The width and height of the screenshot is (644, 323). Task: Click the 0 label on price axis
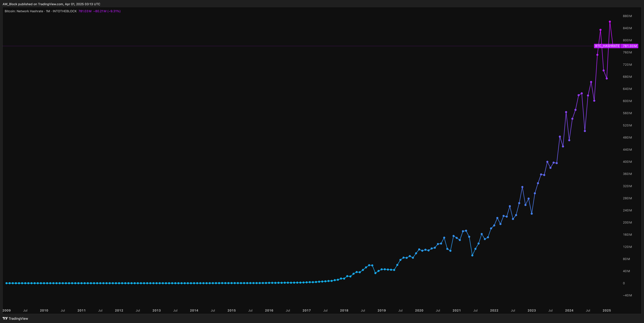[624, 283]
